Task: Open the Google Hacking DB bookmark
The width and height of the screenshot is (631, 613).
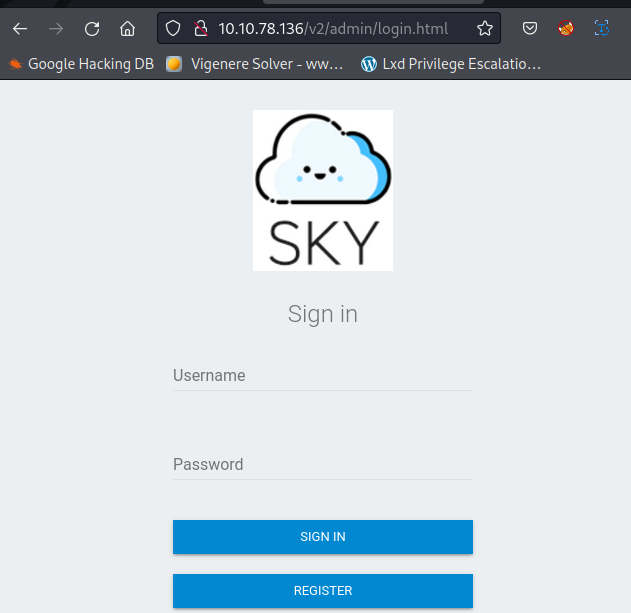Action: pos(81,64)
